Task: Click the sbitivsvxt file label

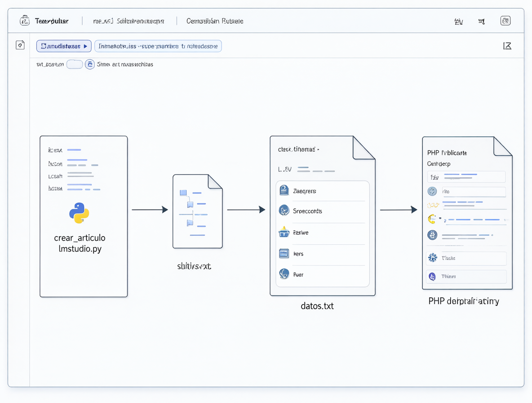Action: pyautogui.click(x=194, y=266)
